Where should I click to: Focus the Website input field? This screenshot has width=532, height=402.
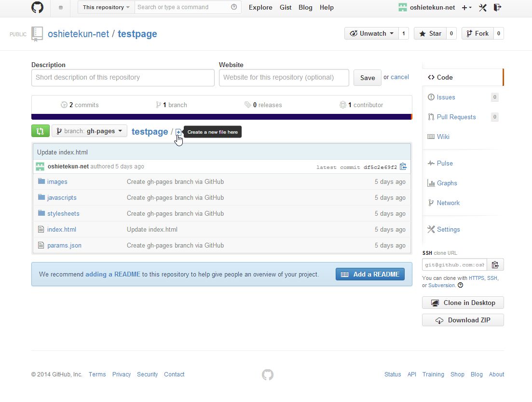click(x=284, y=78)
